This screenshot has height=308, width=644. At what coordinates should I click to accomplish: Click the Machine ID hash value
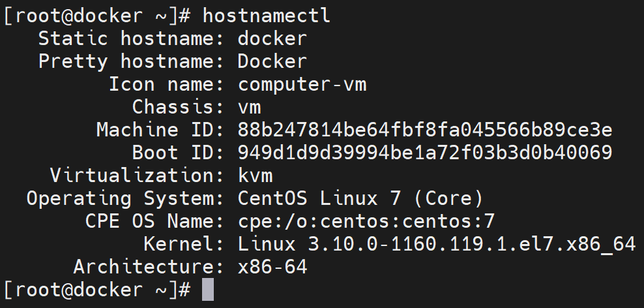(x=425, y=130)
